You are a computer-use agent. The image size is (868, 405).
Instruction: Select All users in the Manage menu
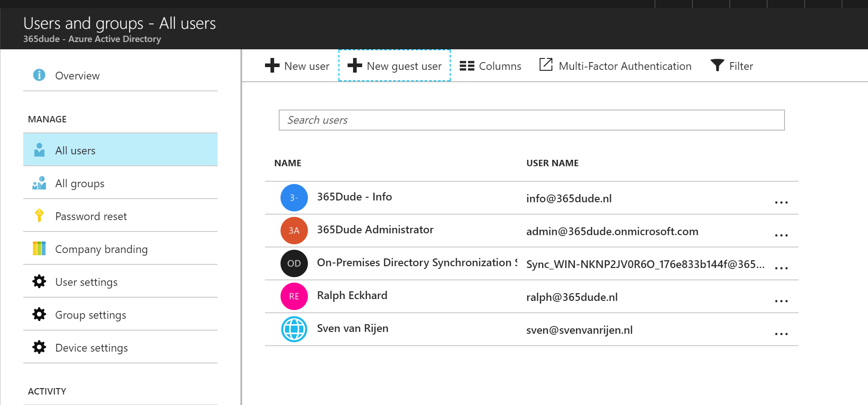(120, 150)
